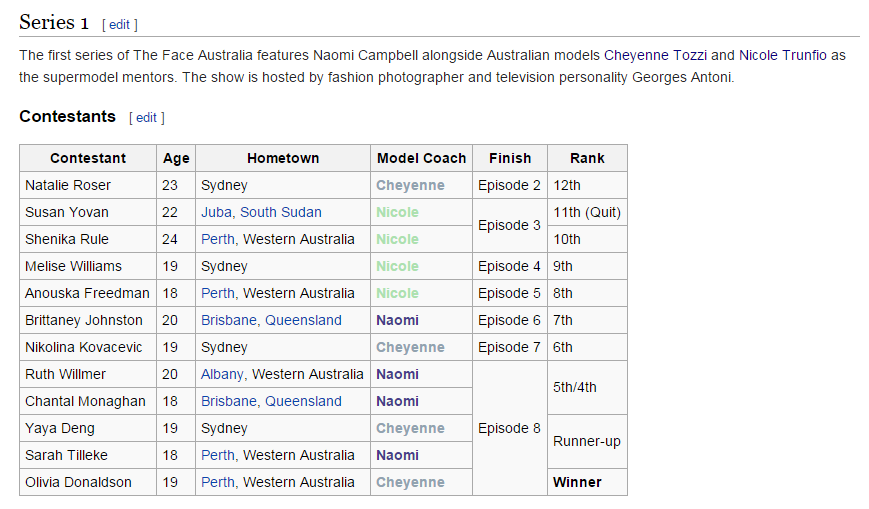The height and width of the screenshot is (509, 869).
Task: Click the edit link next to Contestants
Action: tap(146, 118)
